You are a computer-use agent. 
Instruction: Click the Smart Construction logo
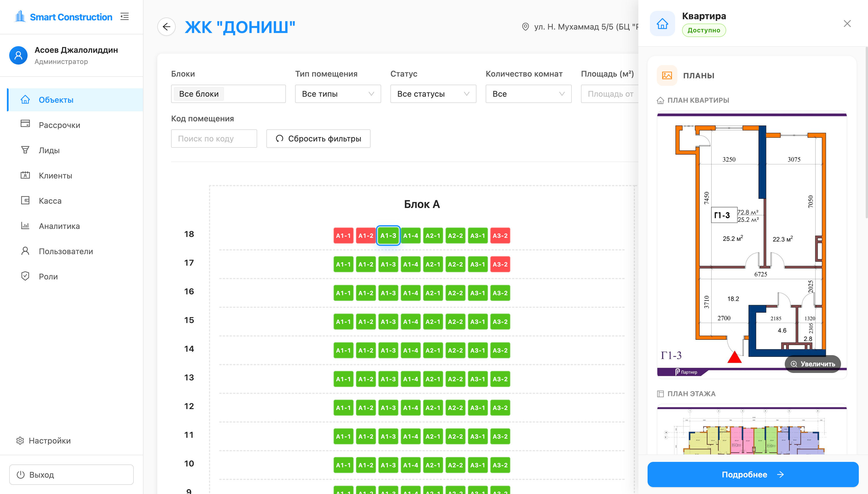[63, 17]
